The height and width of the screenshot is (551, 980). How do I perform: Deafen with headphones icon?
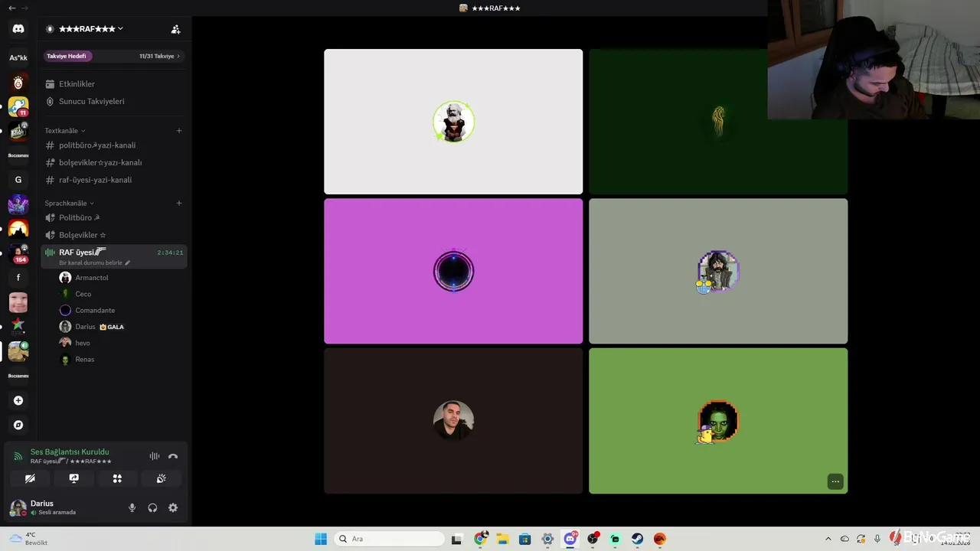[152, 507]
